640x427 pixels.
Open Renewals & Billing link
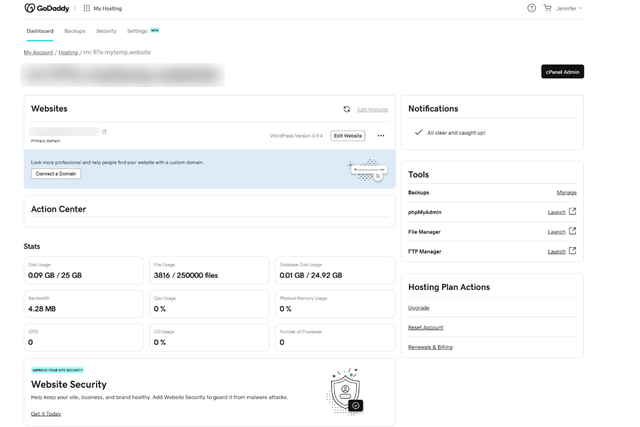(430, 347)
